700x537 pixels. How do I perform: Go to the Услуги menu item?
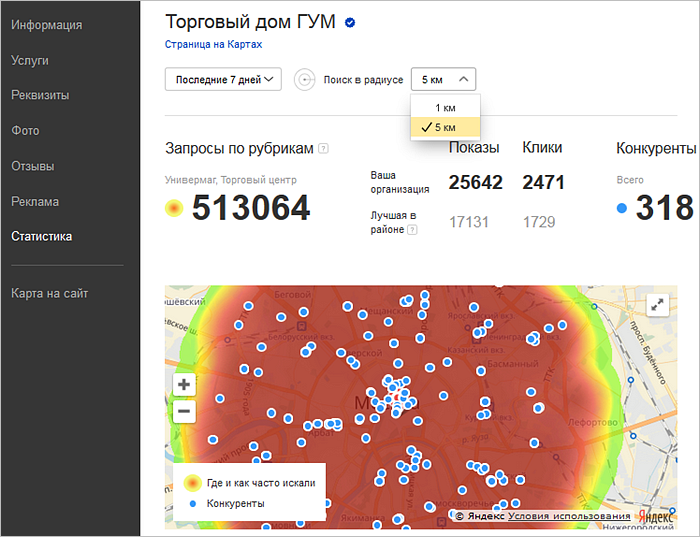click(29, 60)
